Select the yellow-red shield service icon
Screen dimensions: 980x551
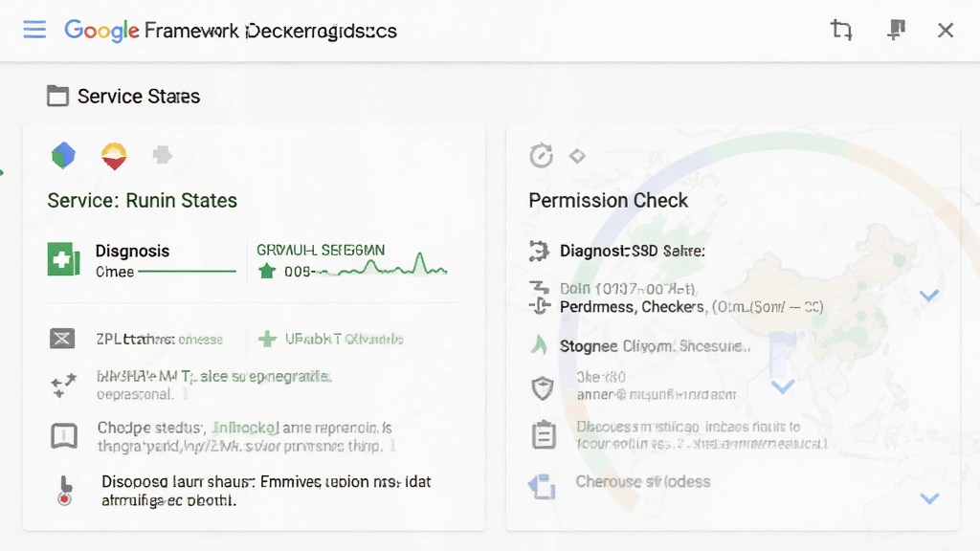(x=114, y=156)
